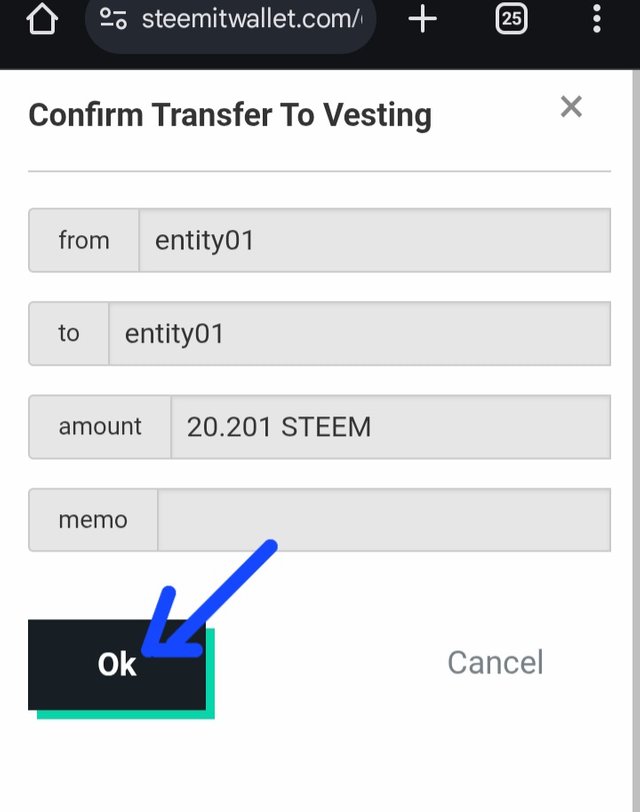Open site info icon in address bar
This screenshot has height=812, width=640.
click(x=113, y=19)
